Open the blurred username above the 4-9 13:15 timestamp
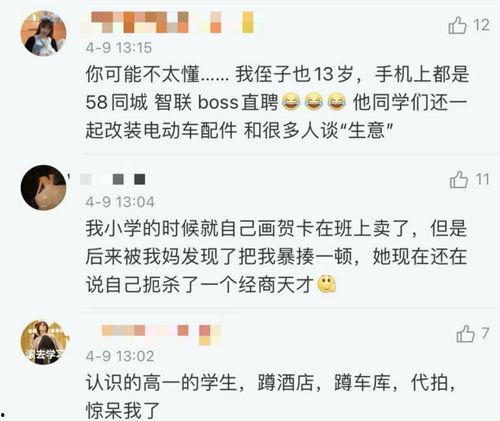The width and height of the screenshot is (500, 421). click(x=172, y=22)
